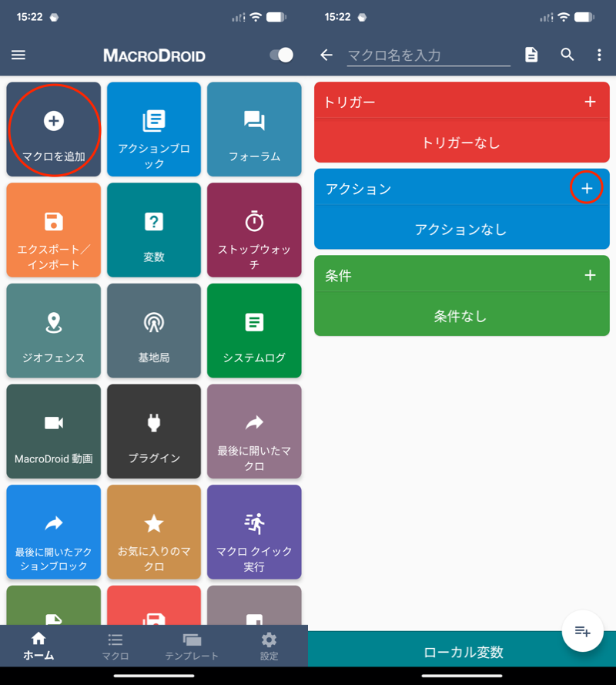
Task: Switch to the マクロ tab in bottom navigation
Action: pyautogui.click(x=115, y=646)
